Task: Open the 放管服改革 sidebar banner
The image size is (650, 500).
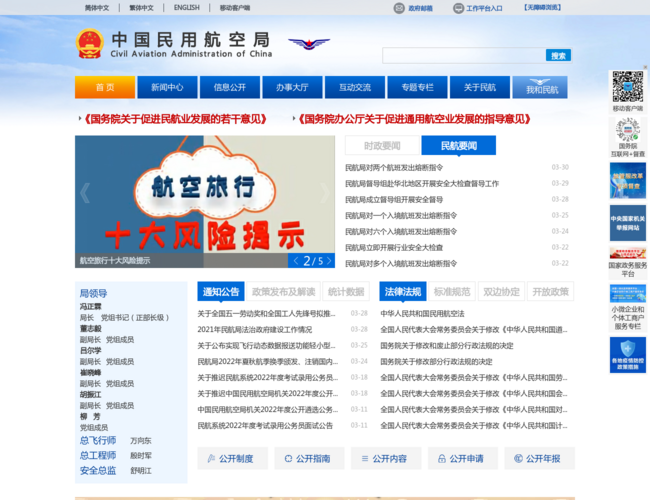Action: 628,181
